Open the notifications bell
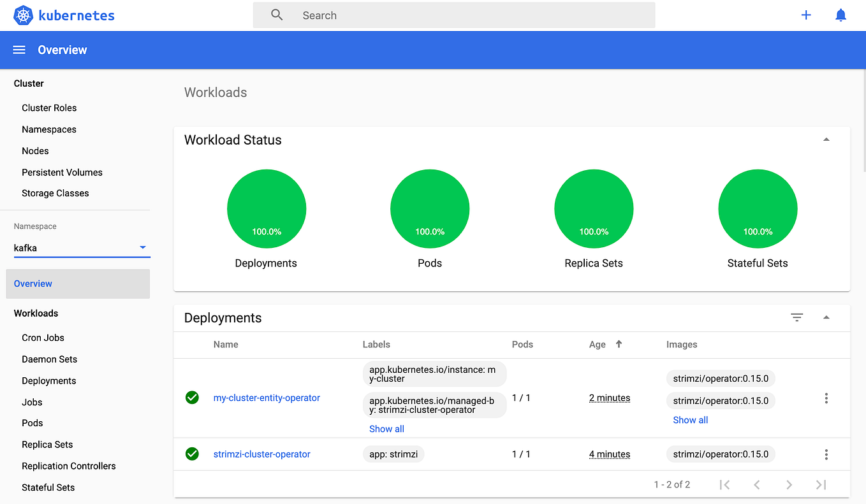 (x=840, y=15)
